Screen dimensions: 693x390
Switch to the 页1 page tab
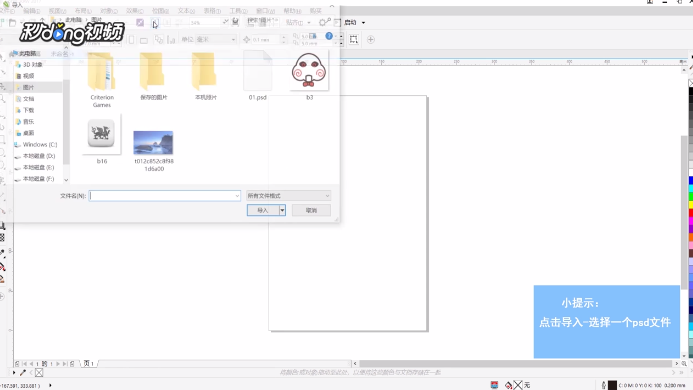pyautogui.click(x=88, y=363)
